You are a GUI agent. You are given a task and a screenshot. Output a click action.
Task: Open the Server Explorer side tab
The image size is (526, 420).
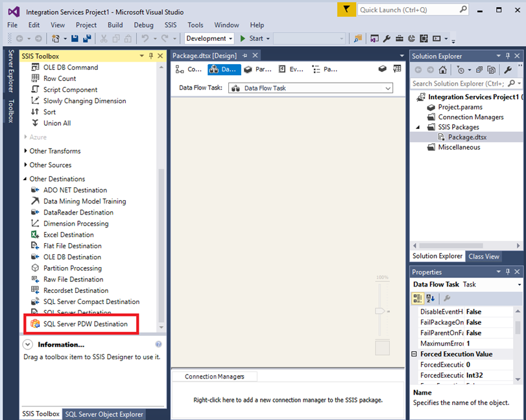tap(11, 71)
